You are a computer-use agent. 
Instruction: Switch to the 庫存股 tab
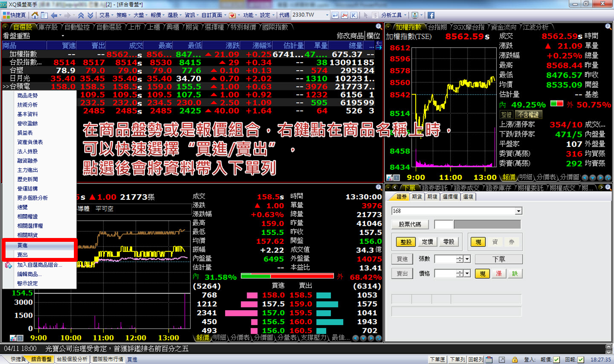48,27
